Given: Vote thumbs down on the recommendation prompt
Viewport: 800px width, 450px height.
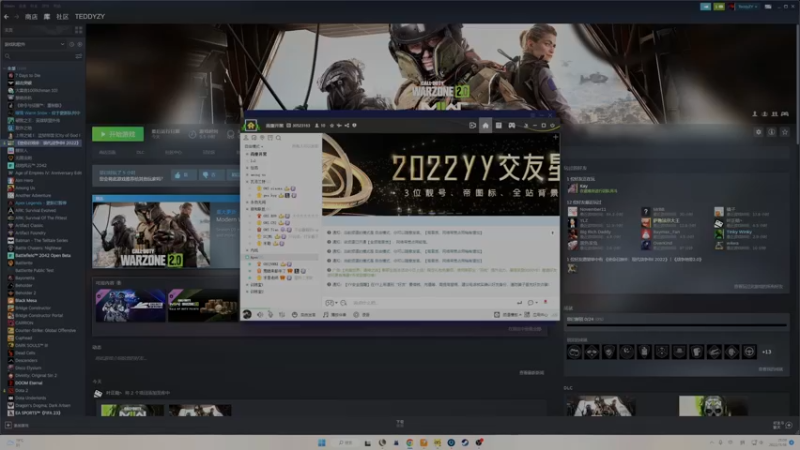Looking at the screenshot, I should tap(210, 175).
